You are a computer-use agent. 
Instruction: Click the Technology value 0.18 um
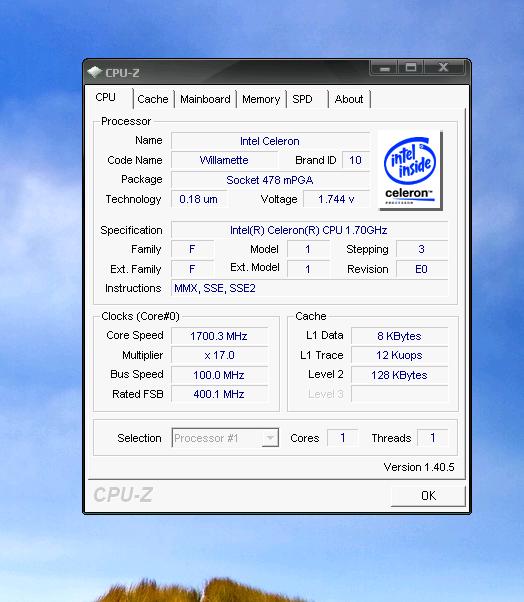tap(199, 199)
